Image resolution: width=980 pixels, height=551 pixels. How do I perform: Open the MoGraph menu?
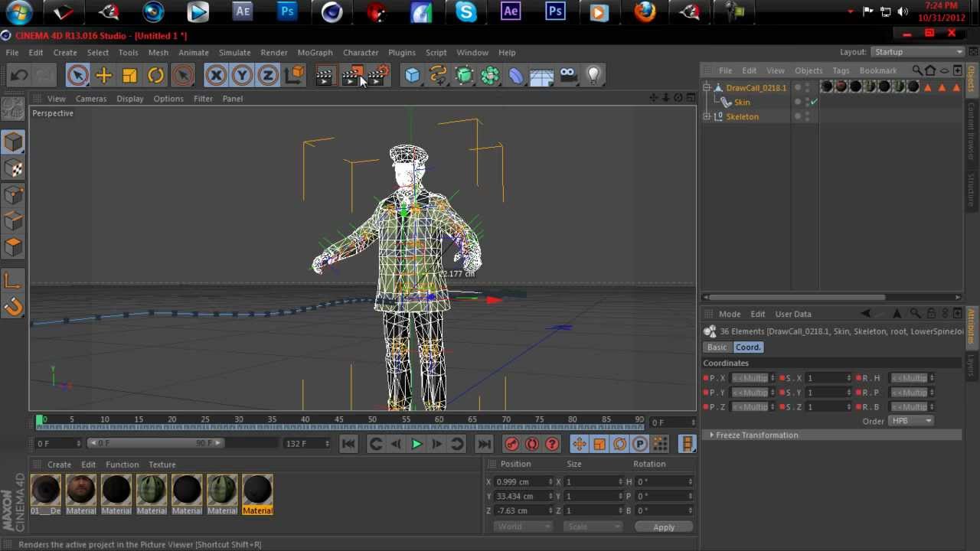(x=315, y=53)
